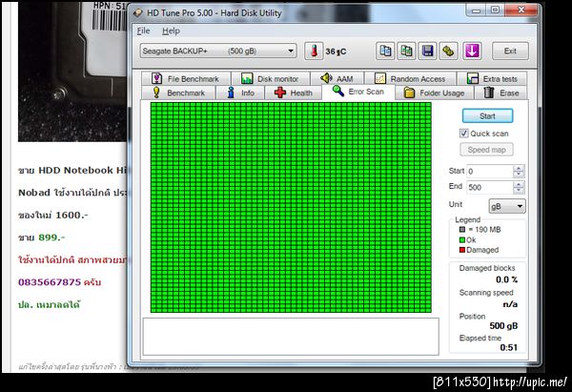Switch to the Benchmark tab
Image resolution: width=572 pixels, height=392 pixels.
pyautogui.click(x=178, y=93)
